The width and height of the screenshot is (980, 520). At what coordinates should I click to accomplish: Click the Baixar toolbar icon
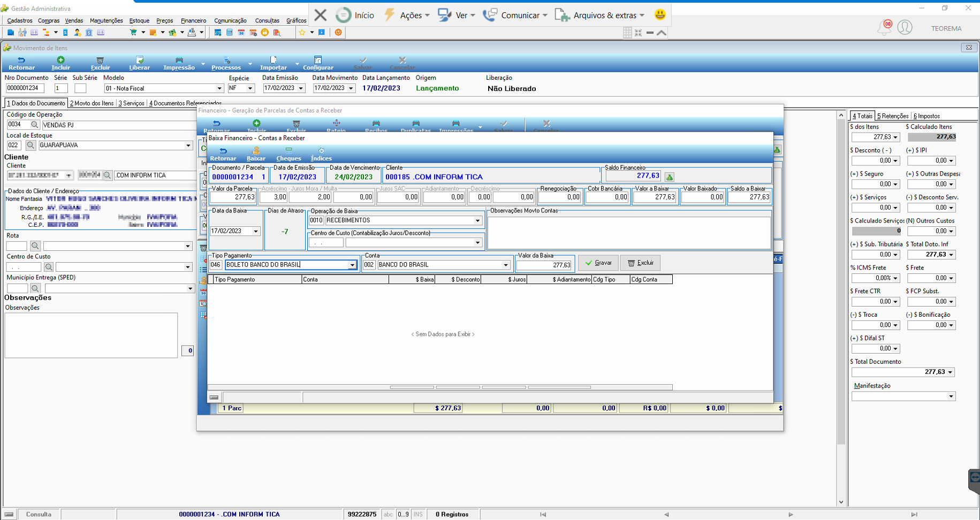256,155
